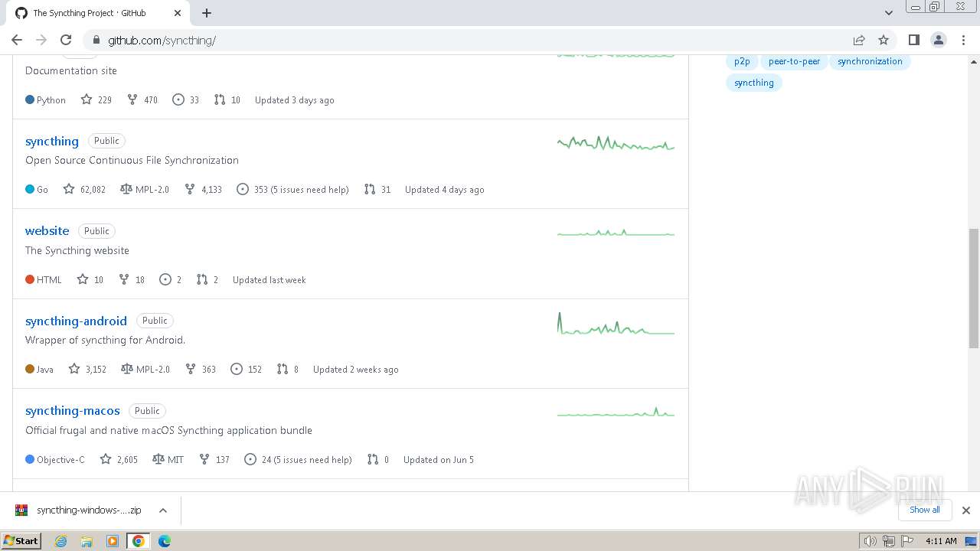Close the downloads bar

click(965, 510)
